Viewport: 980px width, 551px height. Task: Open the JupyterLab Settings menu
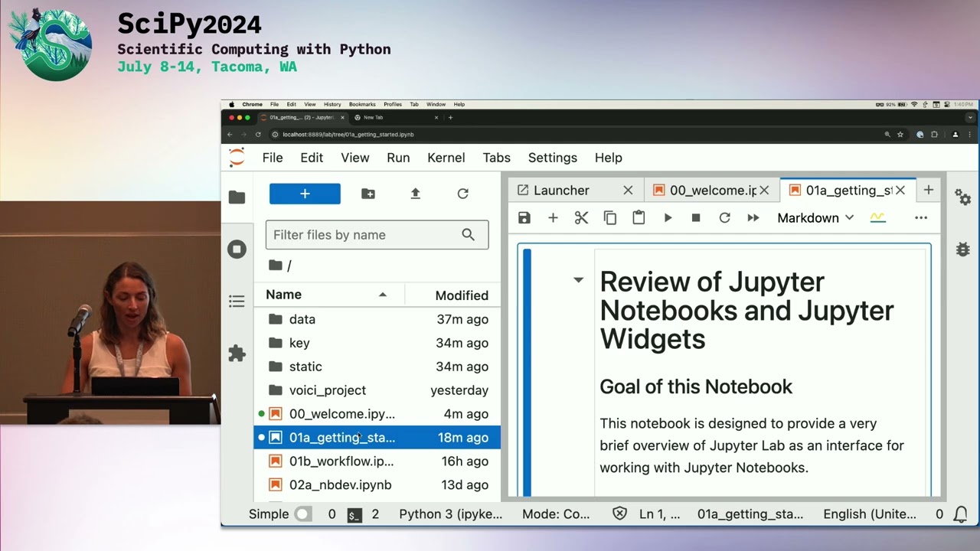click(553, 158)
